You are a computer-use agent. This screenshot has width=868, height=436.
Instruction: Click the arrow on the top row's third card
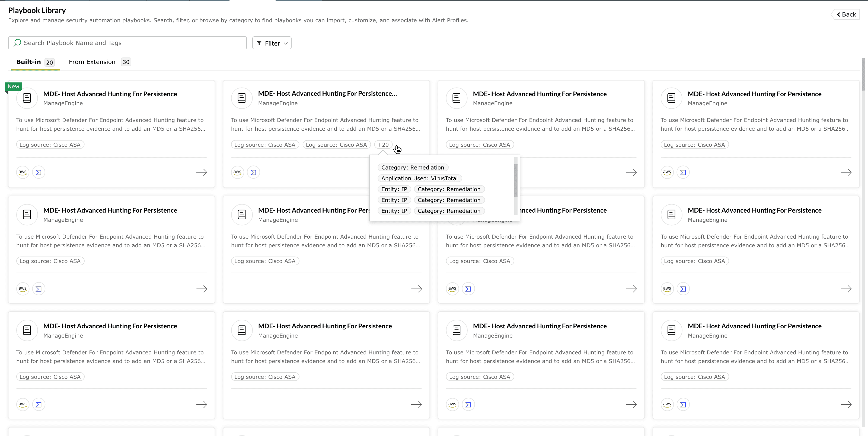(x=631, y=172)
